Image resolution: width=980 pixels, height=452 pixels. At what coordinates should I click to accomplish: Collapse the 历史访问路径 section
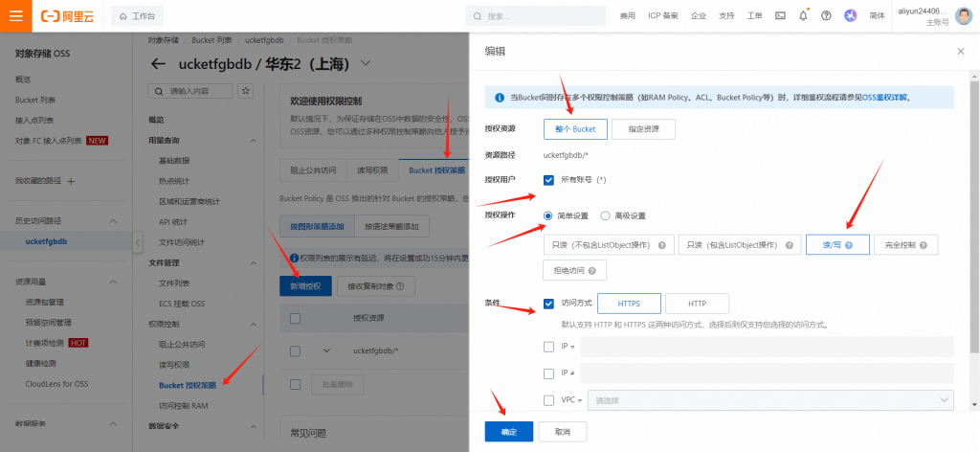pos(113,220)
